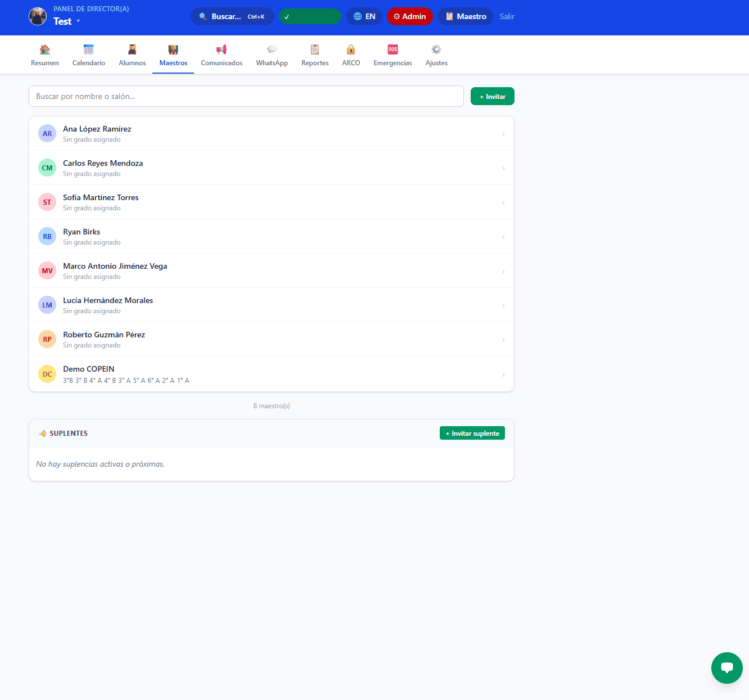Open the Ajustes gear icon
Image resolution: width=749 pixels, height=700 pixels.
(x=436, y=49)
